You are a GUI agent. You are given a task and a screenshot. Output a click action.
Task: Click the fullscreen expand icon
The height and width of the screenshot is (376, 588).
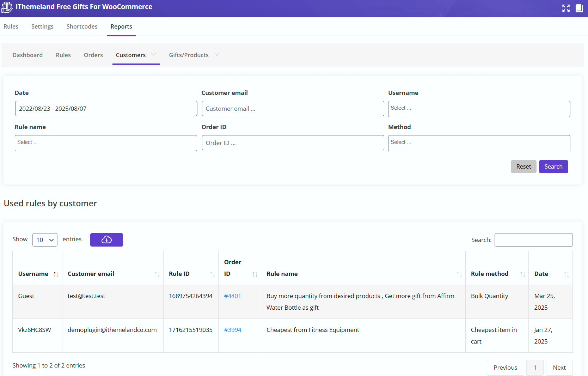pos(566,8)
